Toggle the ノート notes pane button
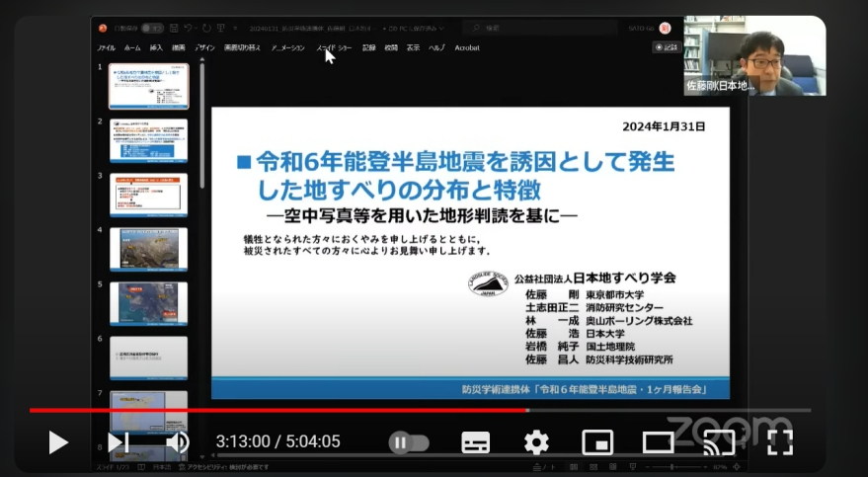This screenshot has width=868, height=477. [545, 467]
